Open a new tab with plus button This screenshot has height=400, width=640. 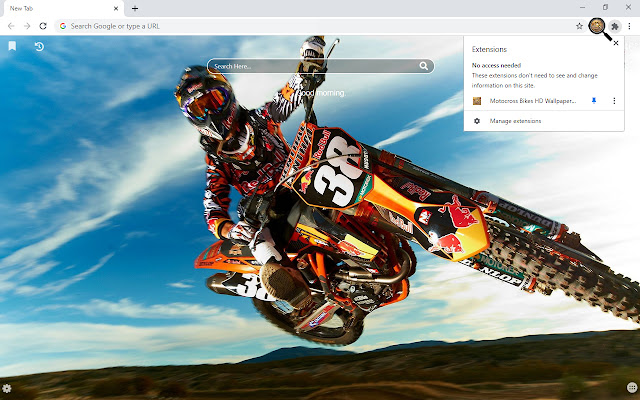[135, 8]
